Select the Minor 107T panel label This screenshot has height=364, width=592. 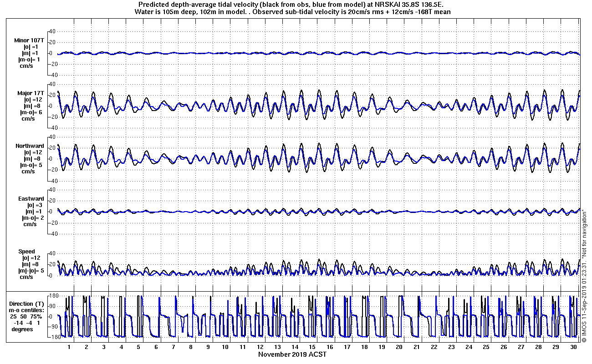coord(30,40)
